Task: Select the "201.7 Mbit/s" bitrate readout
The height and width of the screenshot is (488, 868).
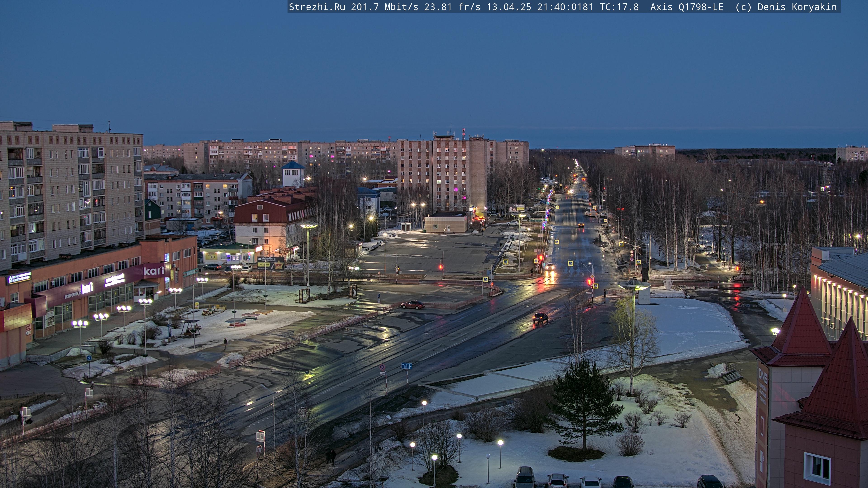Action: [x=384, y=7]
